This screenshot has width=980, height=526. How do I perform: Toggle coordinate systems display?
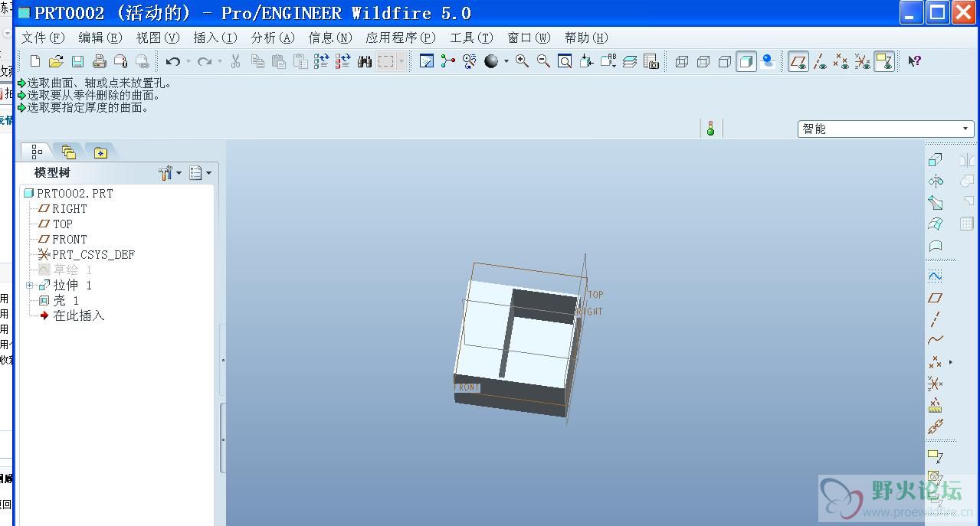pyautogui.click(x=863, y=61)
